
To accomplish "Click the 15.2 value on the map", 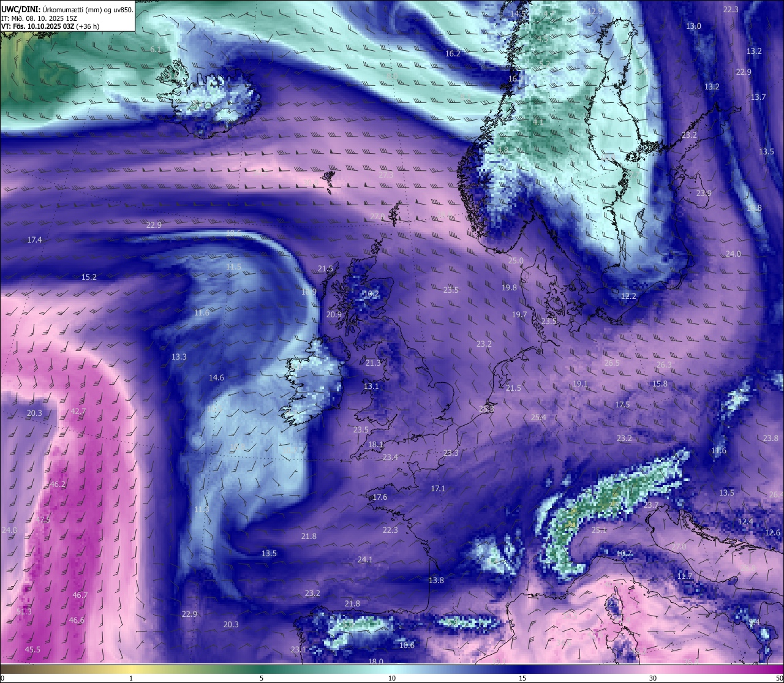I will [x=89, y=277].
